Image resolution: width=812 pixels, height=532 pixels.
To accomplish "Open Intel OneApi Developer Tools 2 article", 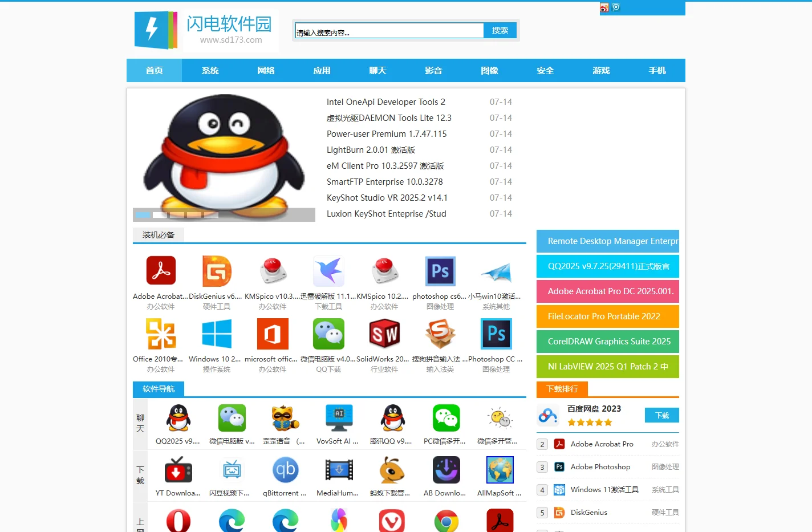I will 386,102.
